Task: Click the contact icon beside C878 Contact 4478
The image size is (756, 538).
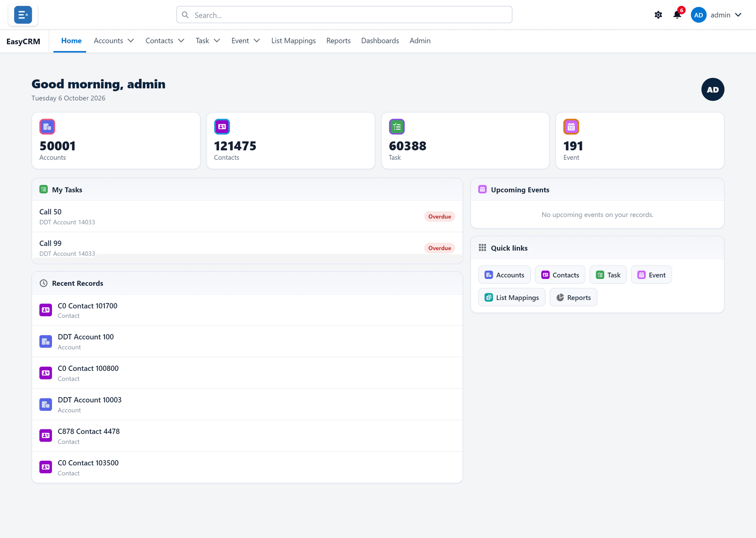Action: [x=46, y=436]
